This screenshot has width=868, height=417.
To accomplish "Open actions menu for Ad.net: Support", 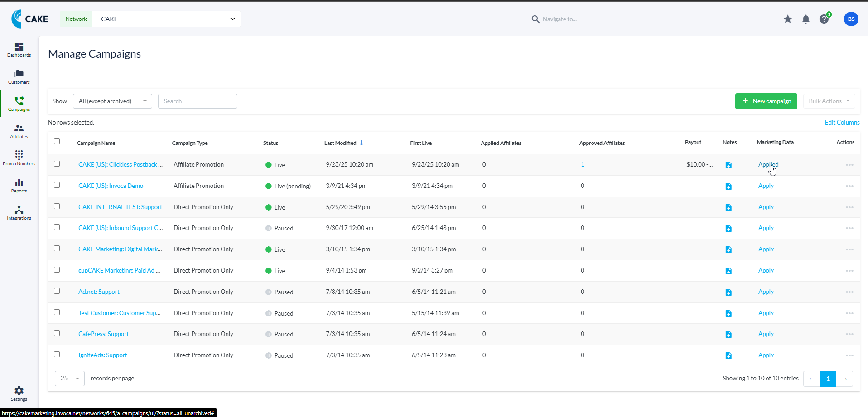I will (x=849, y=292).
